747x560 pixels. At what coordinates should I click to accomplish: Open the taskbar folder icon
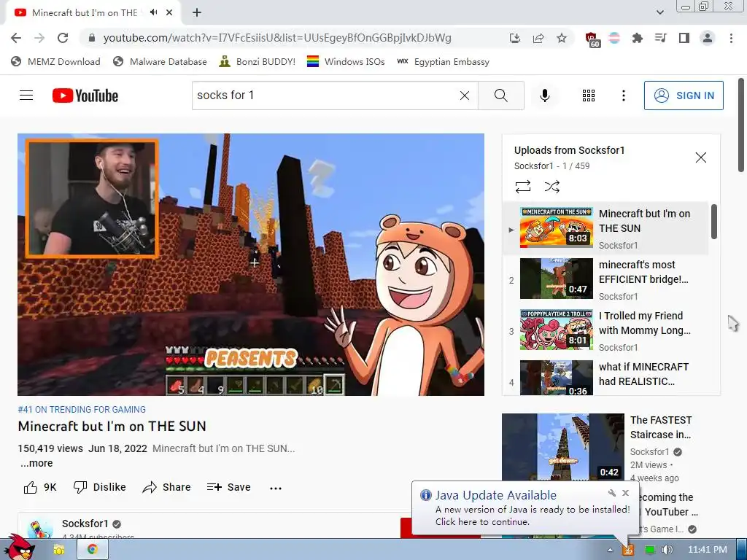click(x=58, y=550)
